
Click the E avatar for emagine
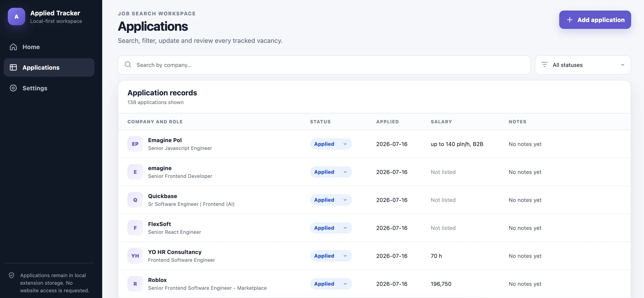click(135, 172)
